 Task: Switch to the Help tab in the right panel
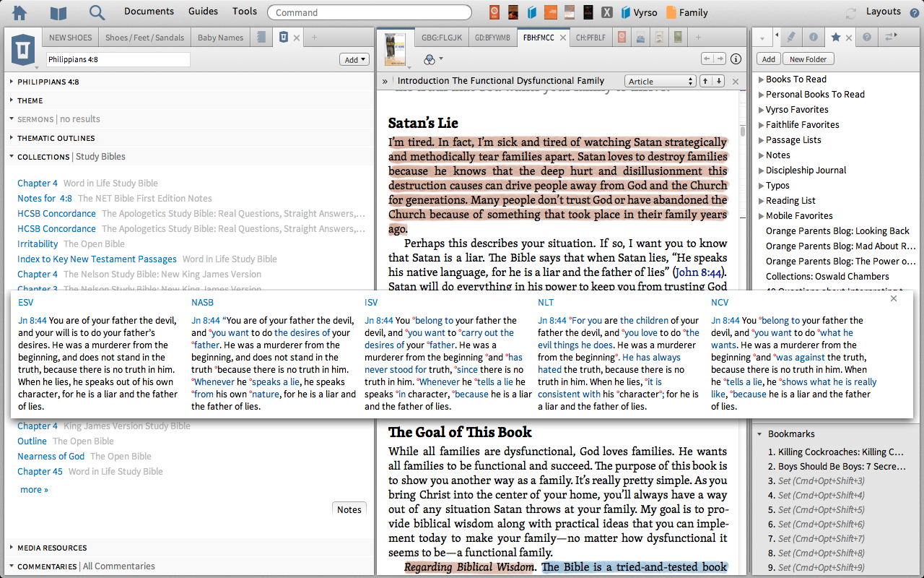click(867, 37)
